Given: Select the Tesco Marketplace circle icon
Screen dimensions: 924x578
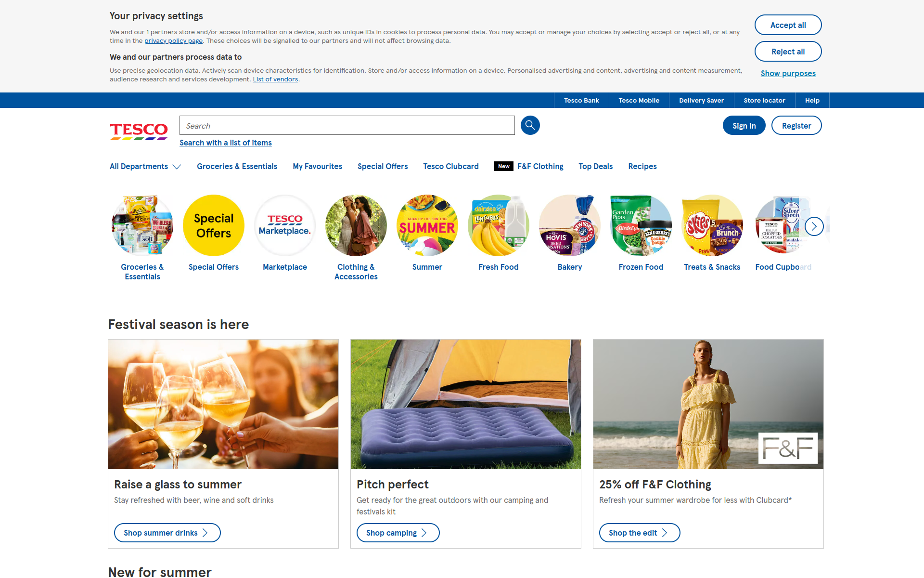Looking at the screenshot, I should 285,225.
